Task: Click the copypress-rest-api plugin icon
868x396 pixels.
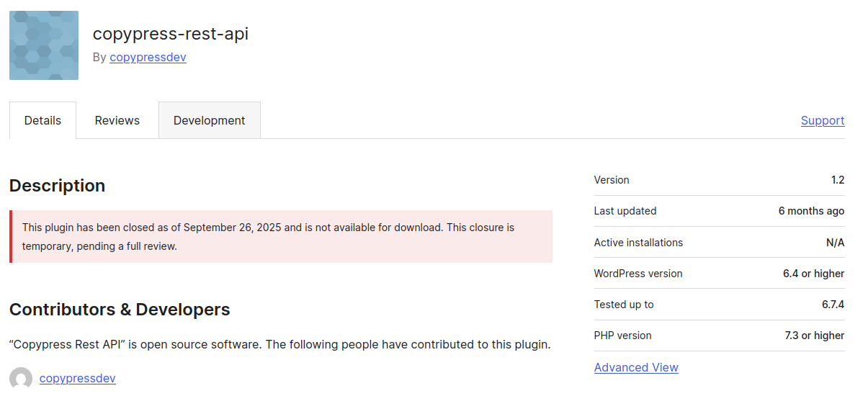Action: point(43,45)
